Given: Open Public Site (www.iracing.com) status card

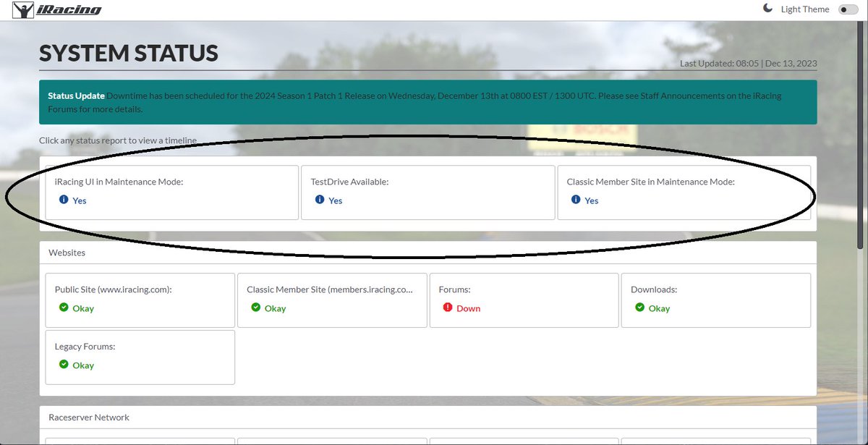Looking at the screenshot, I should click(140, 300).
